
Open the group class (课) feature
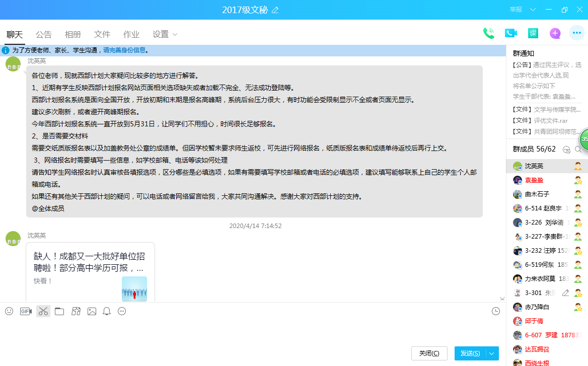[x=533, y=33]
